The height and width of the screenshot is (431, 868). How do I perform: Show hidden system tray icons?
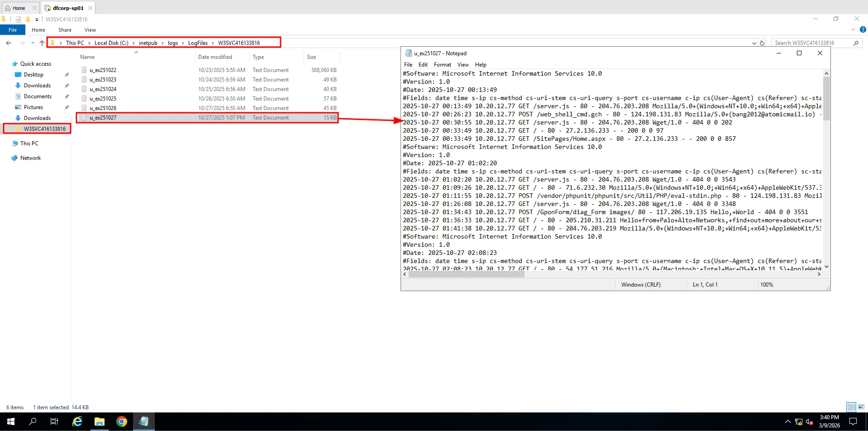[x=787, y=421]
